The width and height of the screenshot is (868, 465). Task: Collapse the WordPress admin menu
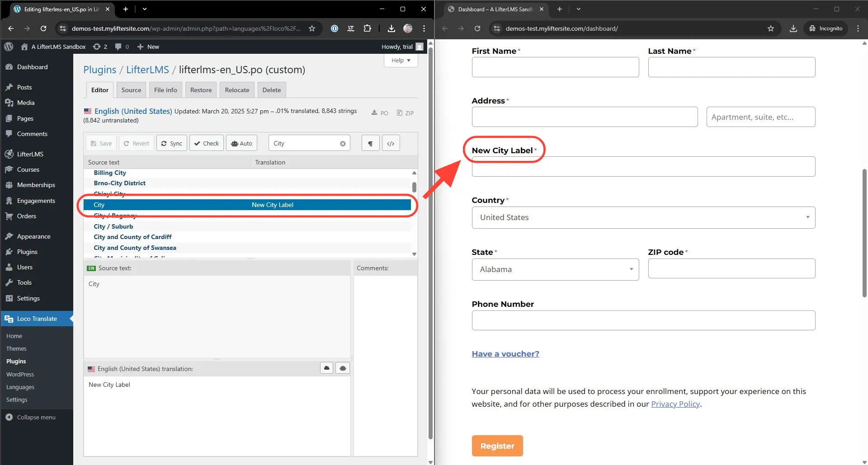point(36,417)
